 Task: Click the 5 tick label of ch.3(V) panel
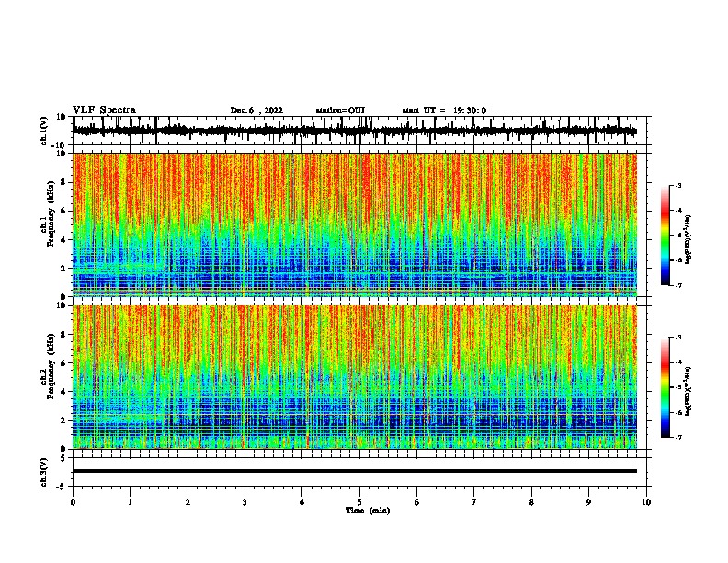click(64, 457)
